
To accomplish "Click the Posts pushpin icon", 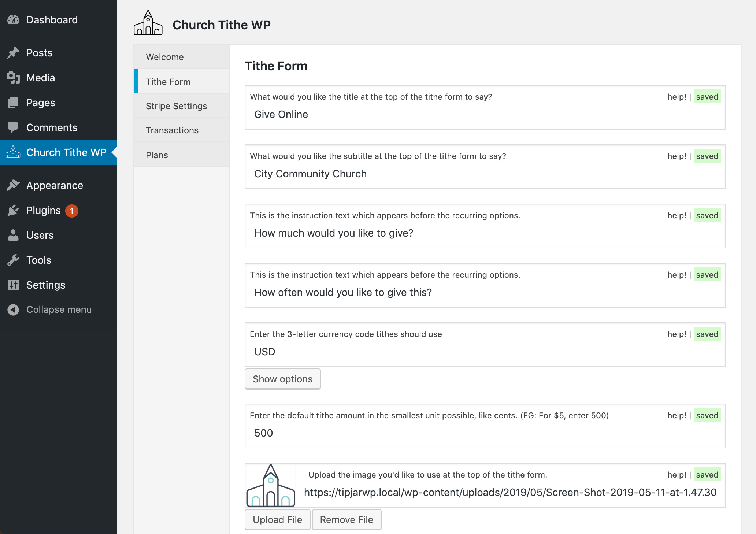I will (13, 53).
